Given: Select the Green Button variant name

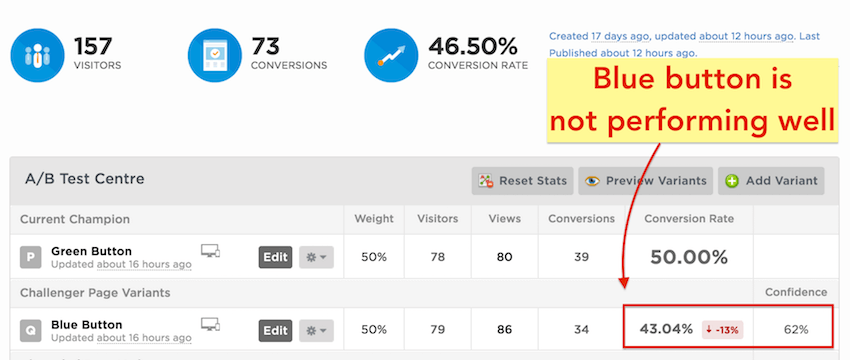Looking at the screenshot, I should 91,251.
